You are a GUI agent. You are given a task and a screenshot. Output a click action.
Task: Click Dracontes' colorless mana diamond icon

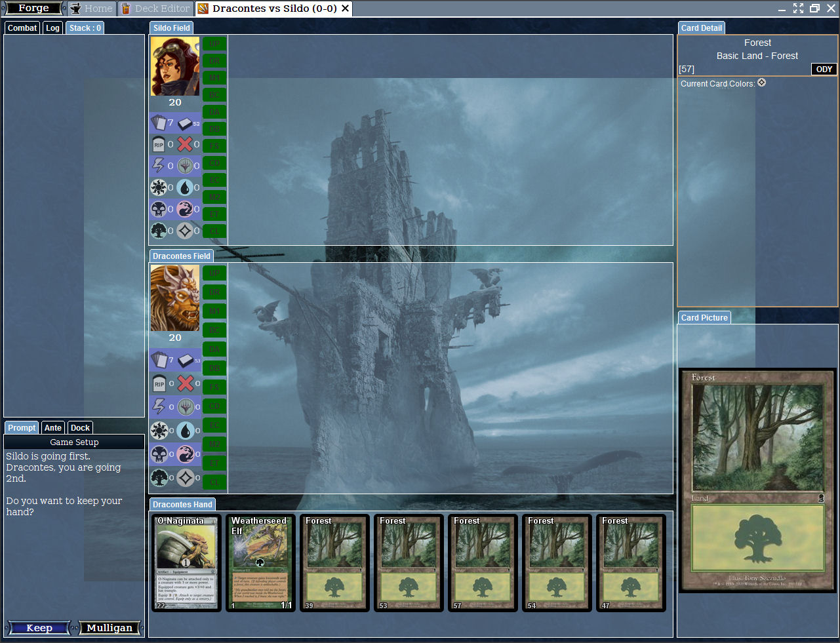[186, 478]
